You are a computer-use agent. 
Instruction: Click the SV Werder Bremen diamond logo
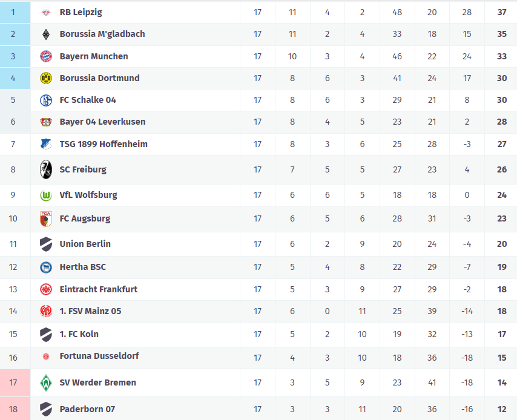click(x=46, y=382)
